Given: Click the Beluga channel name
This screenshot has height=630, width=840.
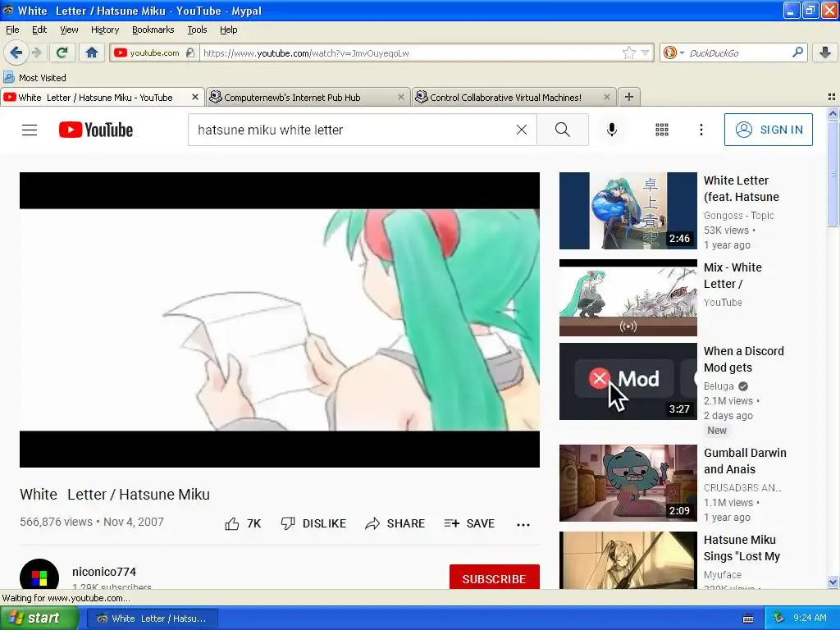Looking at the screenshot, I should (719, 386).
